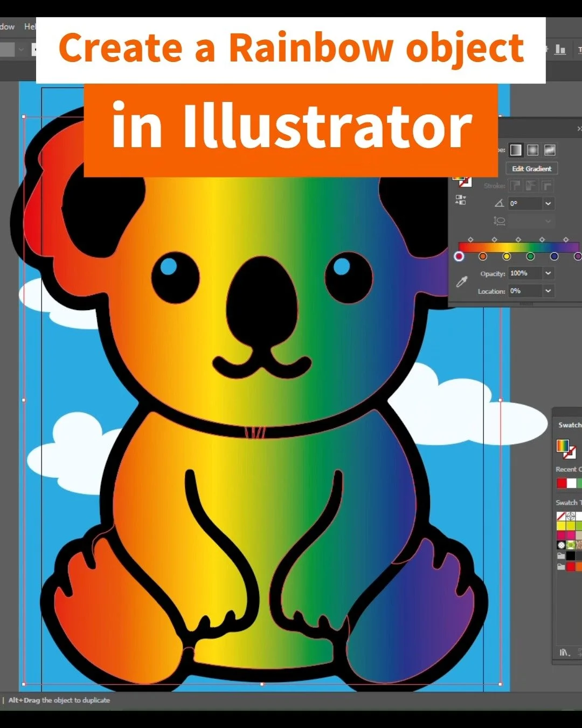Screen dimensions: 582x728
Task: Select the Freeform Gradient type icon
Action: pyautogui.click(x=550, y=150)
